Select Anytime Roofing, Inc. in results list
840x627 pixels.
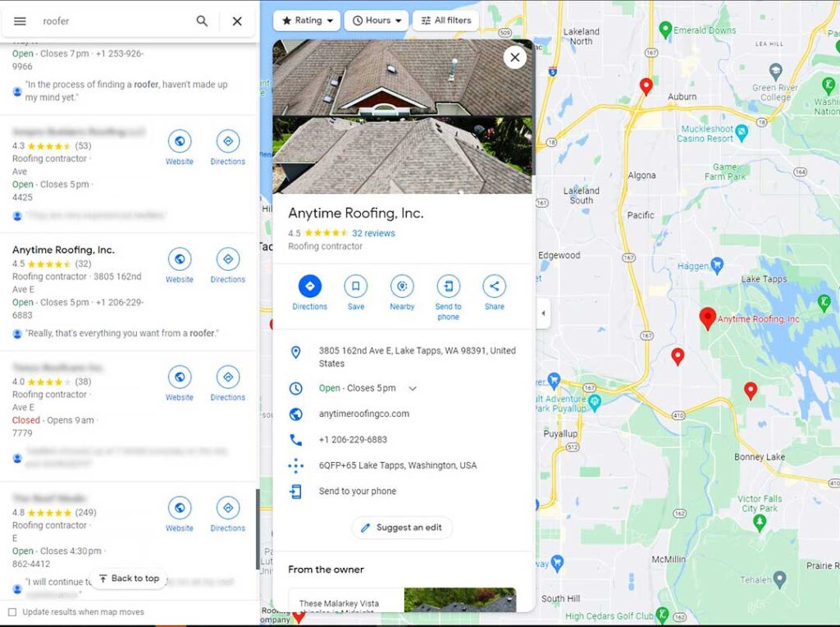63,250
